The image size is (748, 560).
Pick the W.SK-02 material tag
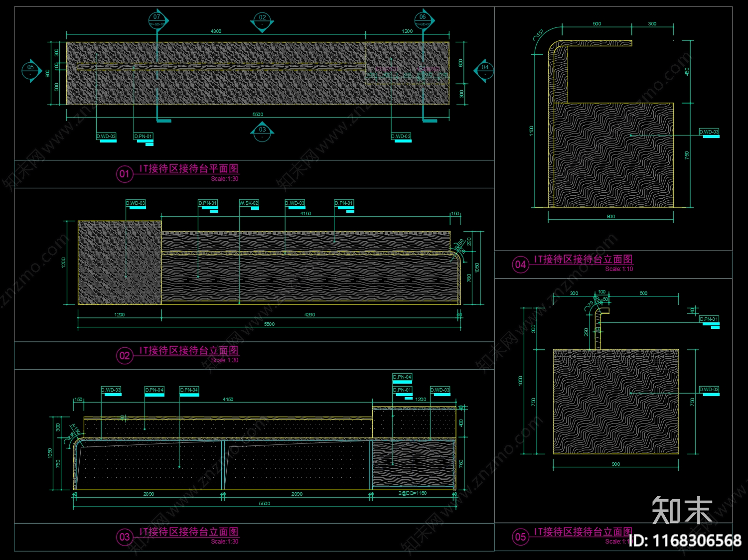[249, 203]
